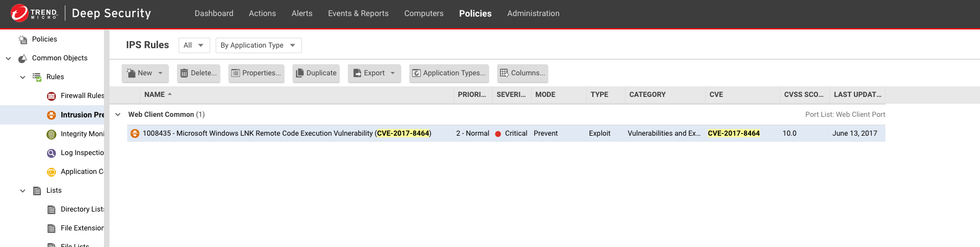
Task: Click the Exploit type cell
Action: (x=600, y=133)
